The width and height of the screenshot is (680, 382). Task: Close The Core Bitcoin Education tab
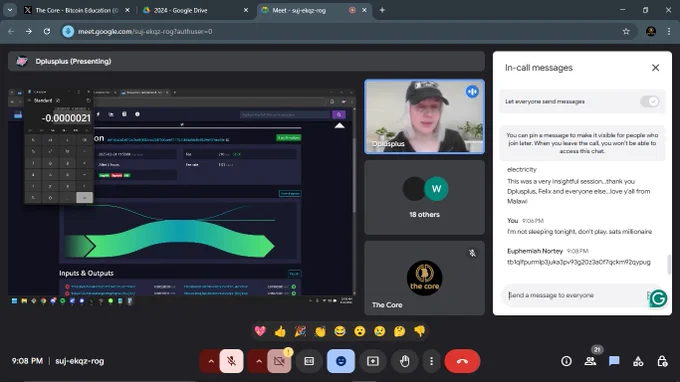coord(128,10)
